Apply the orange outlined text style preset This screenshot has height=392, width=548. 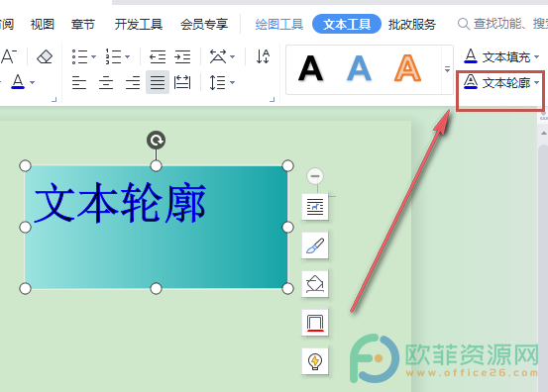pos(407,68)
